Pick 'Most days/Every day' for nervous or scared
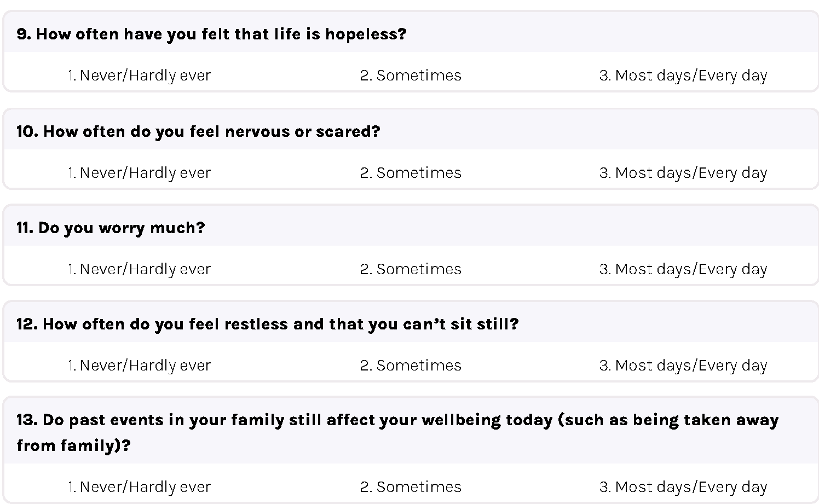819x504 pixels. click(x=683, y=173)
